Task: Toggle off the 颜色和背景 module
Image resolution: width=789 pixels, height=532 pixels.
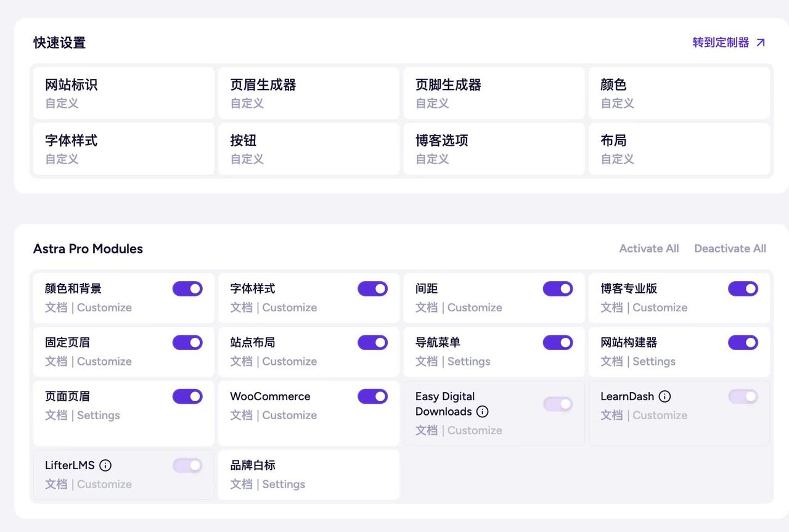Action: tap(187, 289)
